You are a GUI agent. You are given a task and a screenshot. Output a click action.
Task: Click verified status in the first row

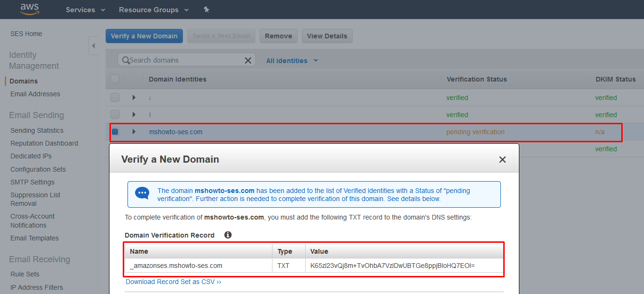(457, 98)
